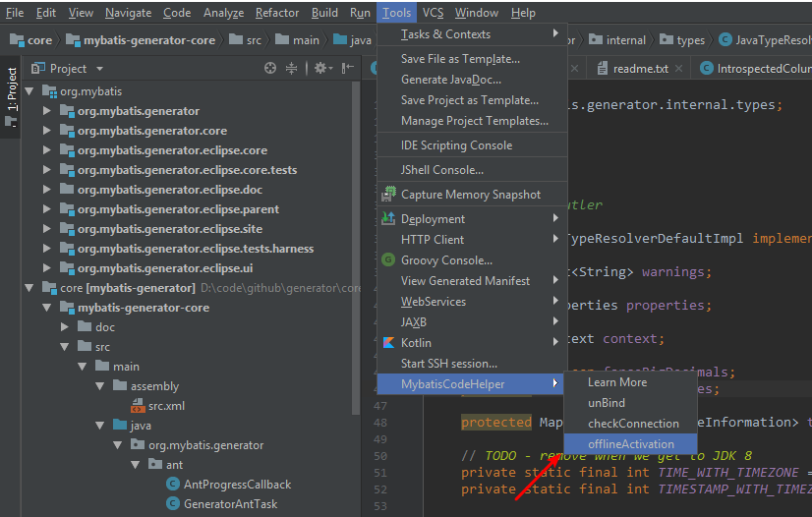
Task: Click the locate-in-project target icon
Action: point(269,68)
